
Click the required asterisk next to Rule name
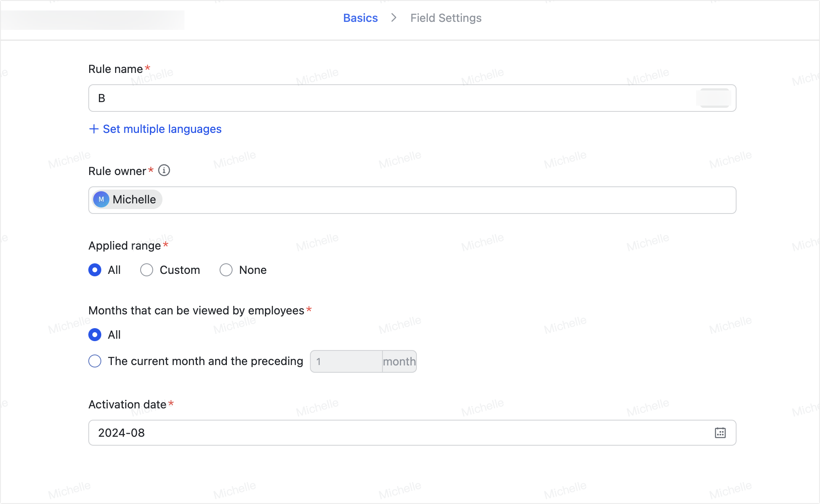pos(147,68)
